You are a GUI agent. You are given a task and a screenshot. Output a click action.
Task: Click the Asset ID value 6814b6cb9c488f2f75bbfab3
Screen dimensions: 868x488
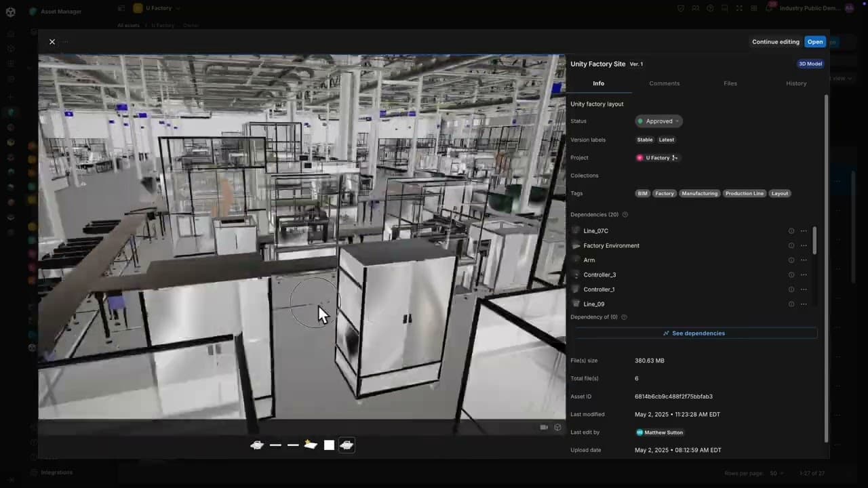point(673,396)
